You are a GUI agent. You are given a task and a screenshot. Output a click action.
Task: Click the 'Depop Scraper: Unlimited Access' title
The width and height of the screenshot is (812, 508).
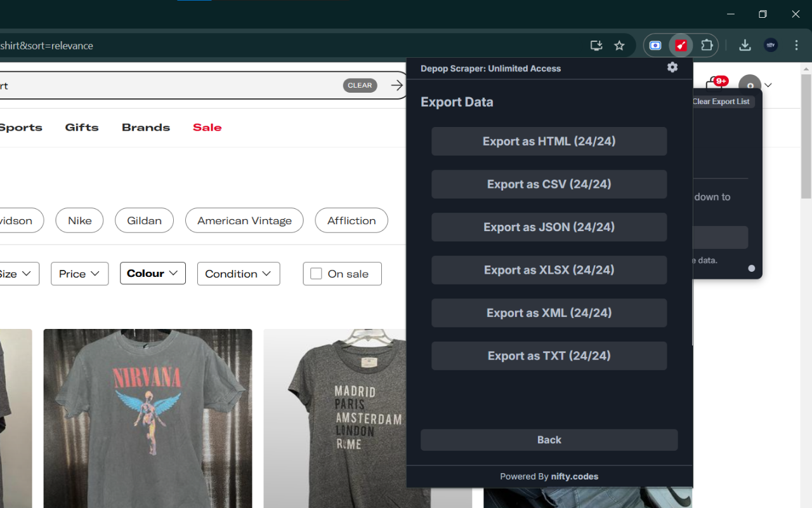(x=491, y=69)
